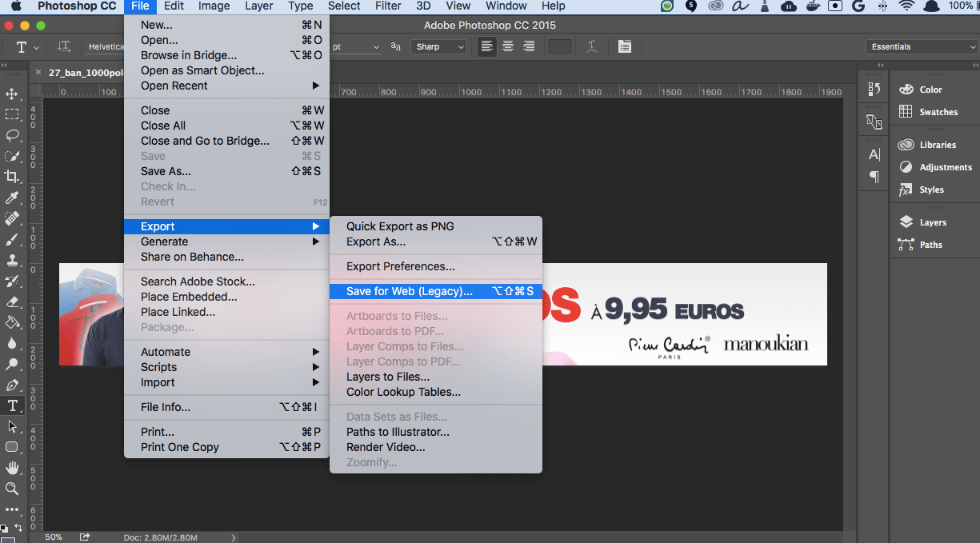Select the Move tool
980x543 pixels.
[x=12, y=94]
